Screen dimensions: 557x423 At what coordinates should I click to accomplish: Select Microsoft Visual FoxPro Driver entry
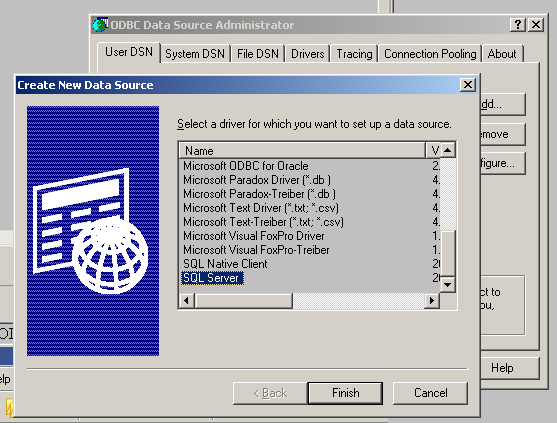click(254, 236)
